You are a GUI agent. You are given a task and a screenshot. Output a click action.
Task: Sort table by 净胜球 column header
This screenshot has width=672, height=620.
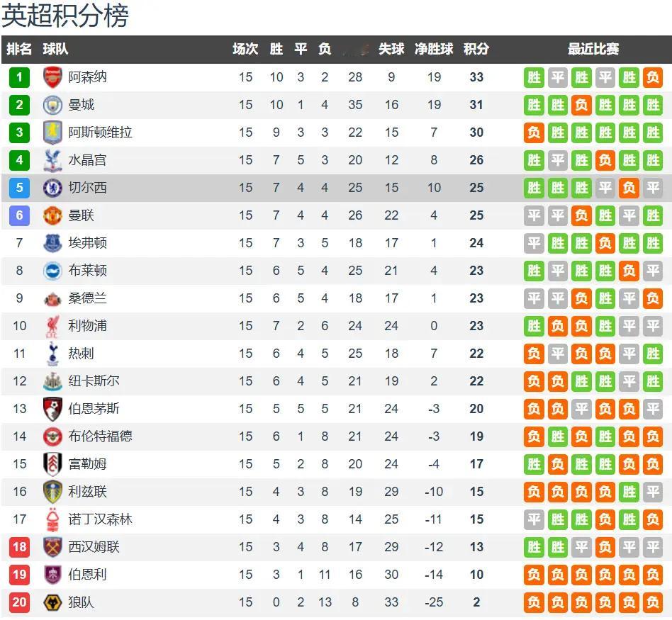[x=434, y=49]
